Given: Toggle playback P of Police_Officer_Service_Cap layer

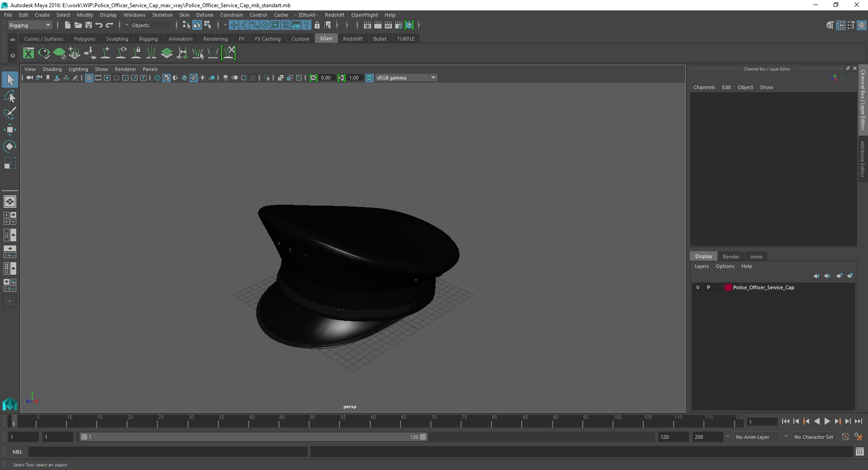Looking at the screenshot, I should coord(708,287).
